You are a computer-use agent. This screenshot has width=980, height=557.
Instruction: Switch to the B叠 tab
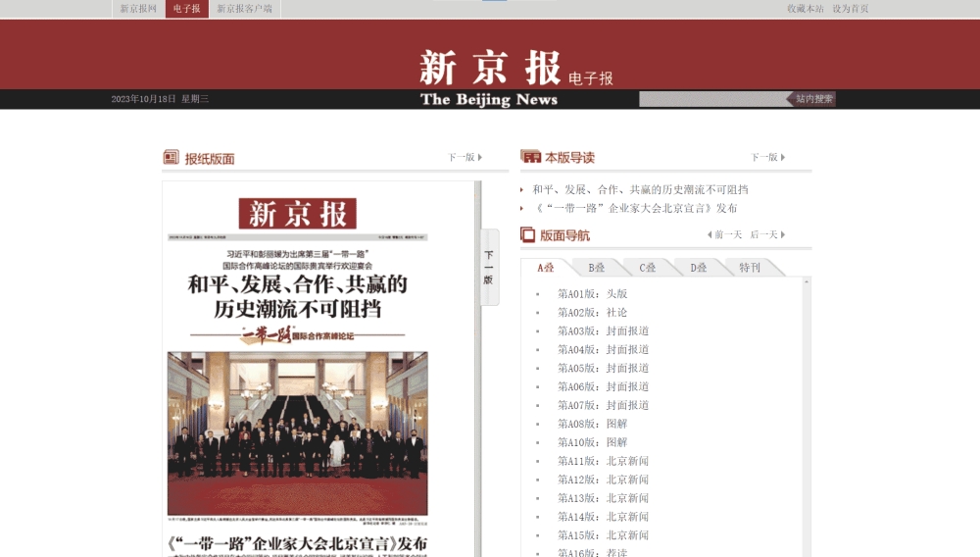[x=596, y=268]
